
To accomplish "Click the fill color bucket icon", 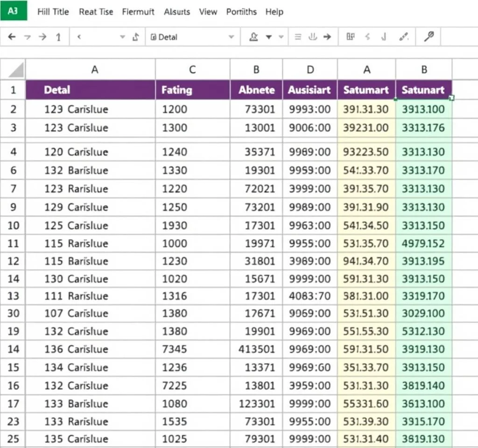I will (x=254, y=37).
